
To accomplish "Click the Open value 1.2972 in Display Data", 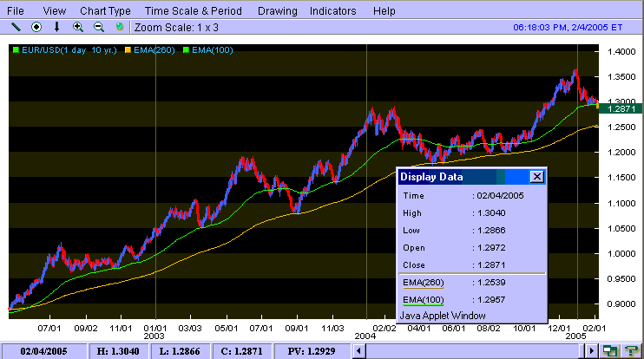I will [491, 248].
